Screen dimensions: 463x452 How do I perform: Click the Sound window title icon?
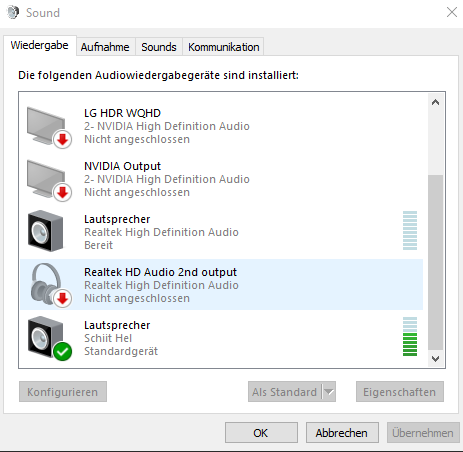pyautogui.click(x=13, y=13)
